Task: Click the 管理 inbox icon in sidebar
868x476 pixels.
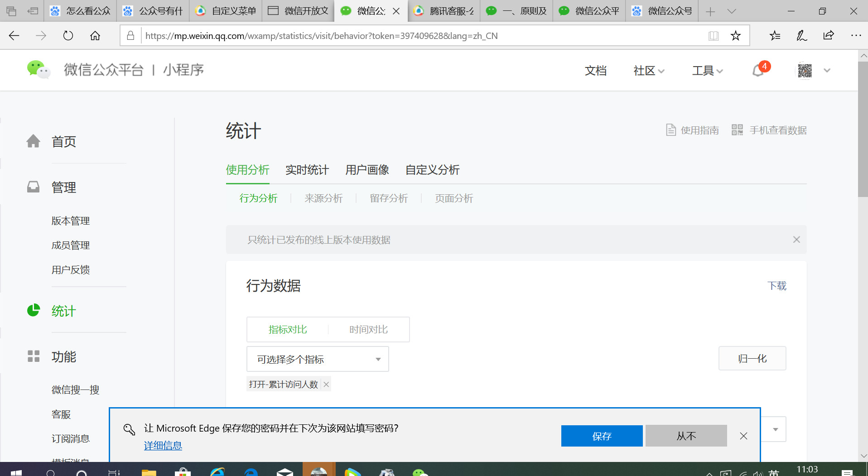Action: tap(34, 186)
